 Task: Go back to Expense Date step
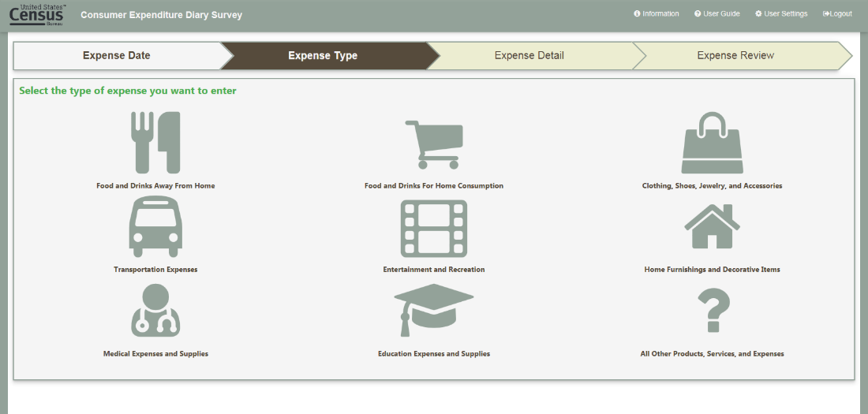coord(117,55)
